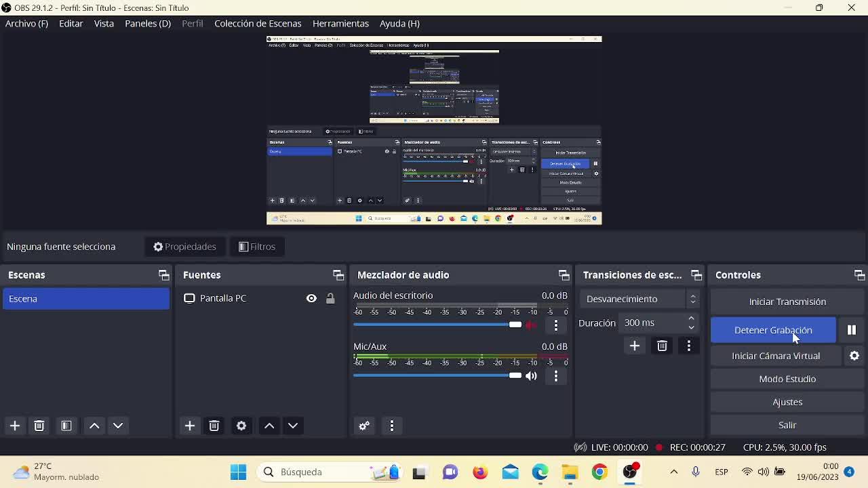The image size is (868, 488).
Task: Undock the Fuentes panel
Action: tap(338, 275)
